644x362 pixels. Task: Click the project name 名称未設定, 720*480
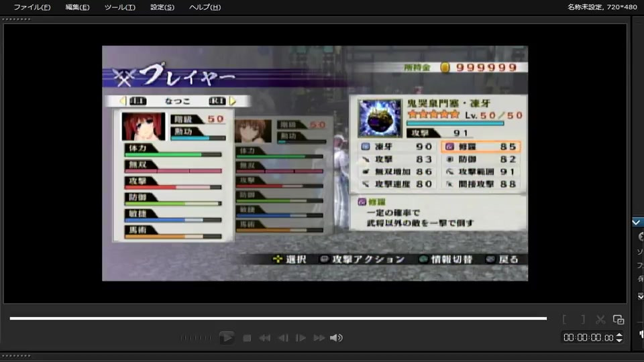pos(602,7)
